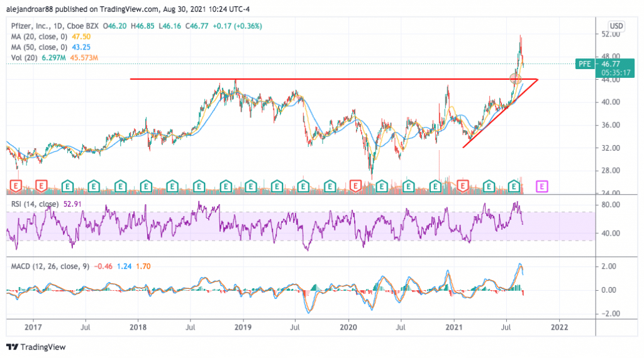Image resolution: width=644 pixels, height=358 pixels.
Task: Select the MACD (12, 26, close, 9) legend
Action: pos(50,266)
